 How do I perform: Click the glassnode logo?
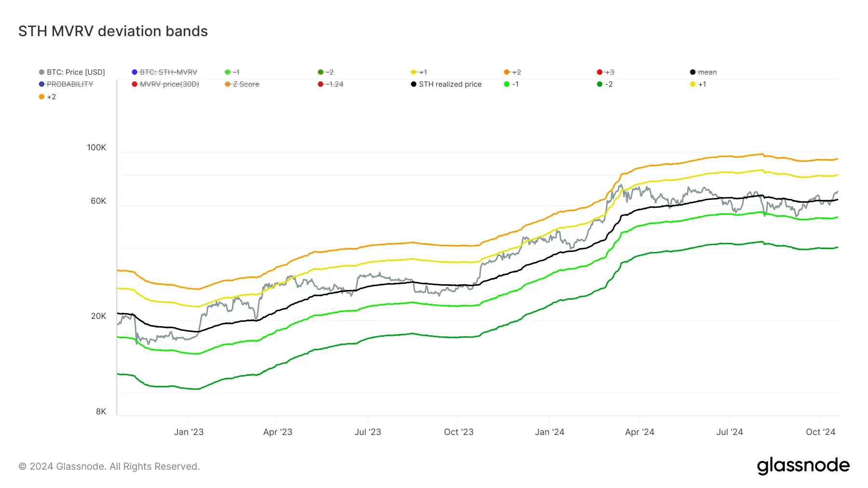pyautogui.click(x=803, y=466)
